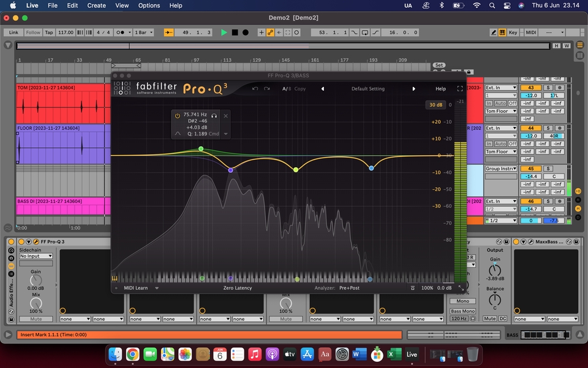Toggle the Follow arrow button next to position
This screenshot has width=588, height=368.
169,33
